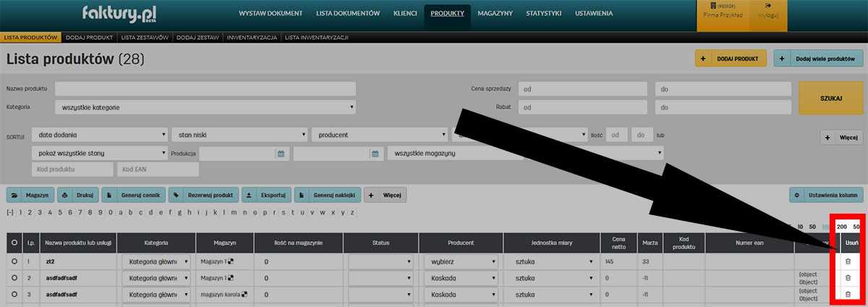Click the Eksportuj upload button
Screen dimensions: 868x307
coord(266,195)
